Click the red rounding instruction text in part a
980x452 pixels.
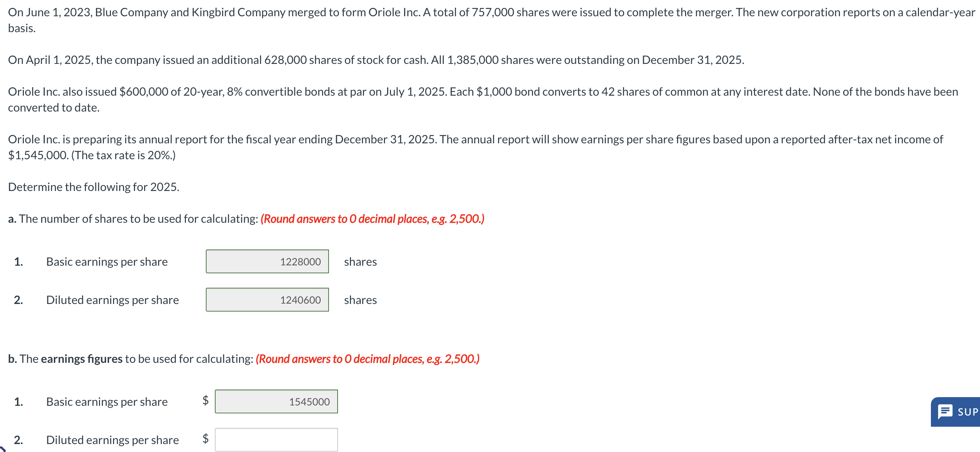click(x=372, y=219)
